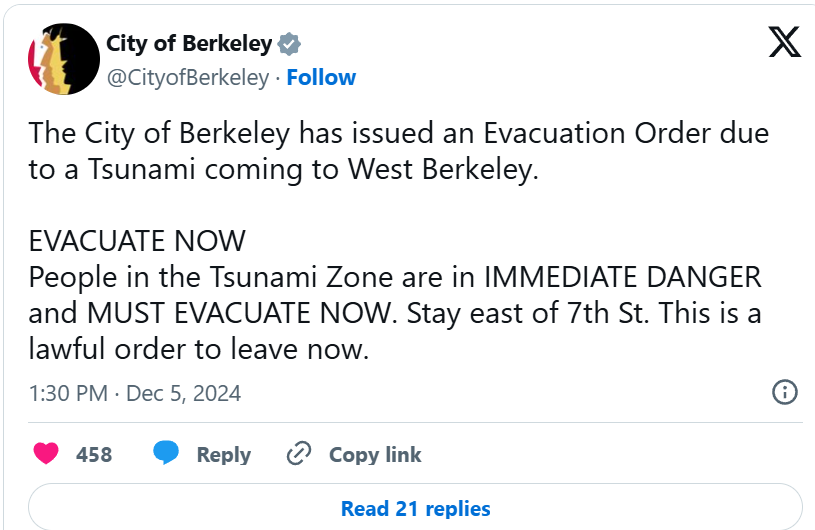Click the 458 likes count
This screenshot has height=530, width=815.
point(94,455)
